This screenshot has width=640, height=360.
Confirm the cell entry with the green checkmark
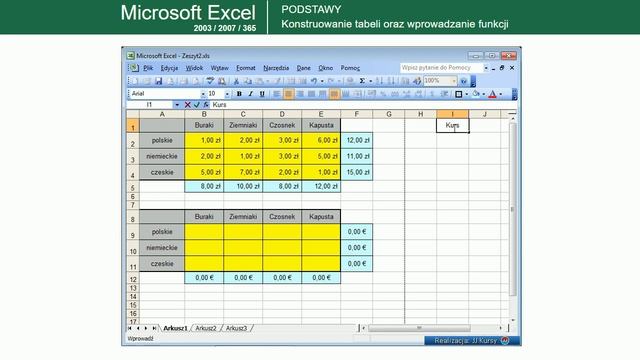[197, 105]
